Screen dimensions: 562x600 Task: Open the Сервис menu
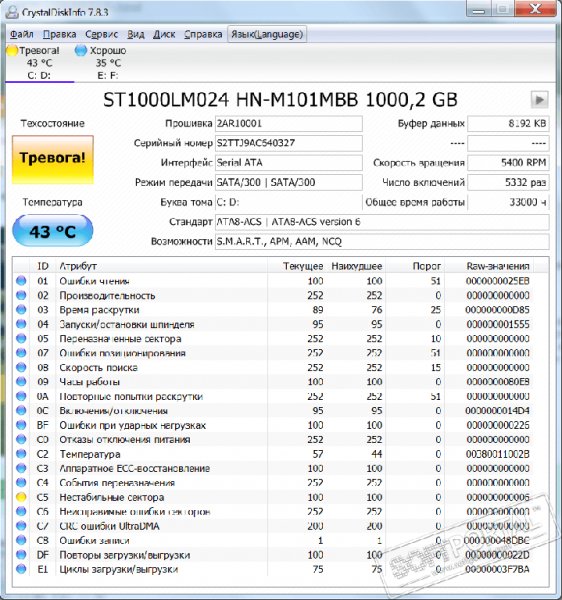(x=101, y=34)
